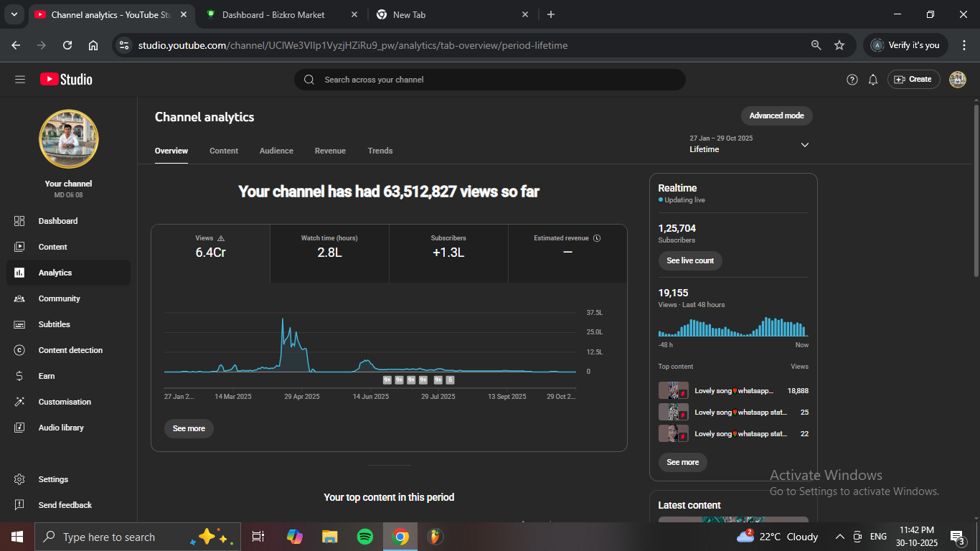
Task: Click the Advanced mode button
Action: click(776, 116)
